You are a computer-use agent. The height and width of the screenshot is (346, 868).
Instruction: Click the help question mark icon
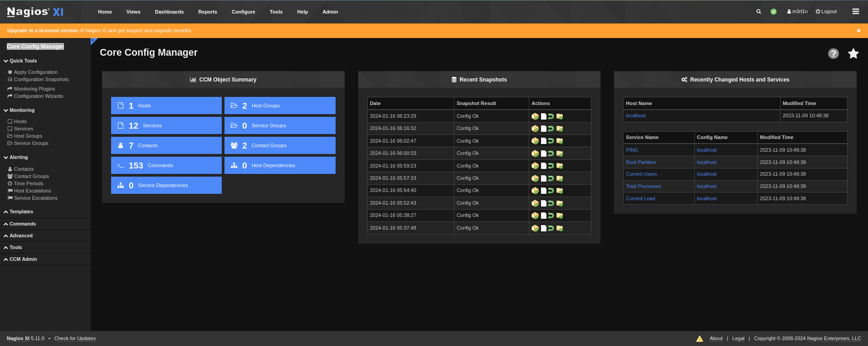click(x=834, y=53)
